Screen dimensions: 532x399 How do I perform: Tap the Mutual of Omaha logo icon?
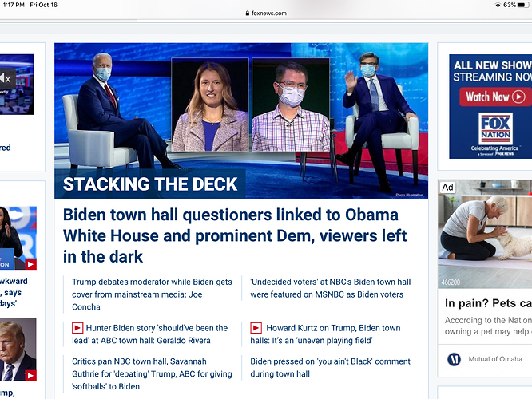tap(454, 359)
